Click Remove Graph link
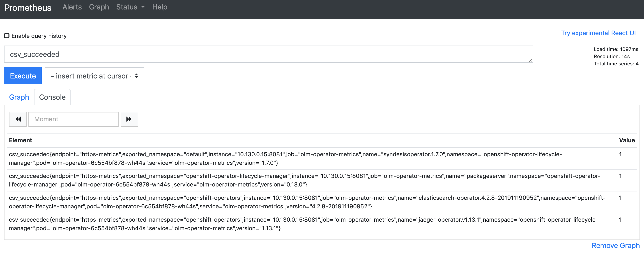 coord(615,245)
